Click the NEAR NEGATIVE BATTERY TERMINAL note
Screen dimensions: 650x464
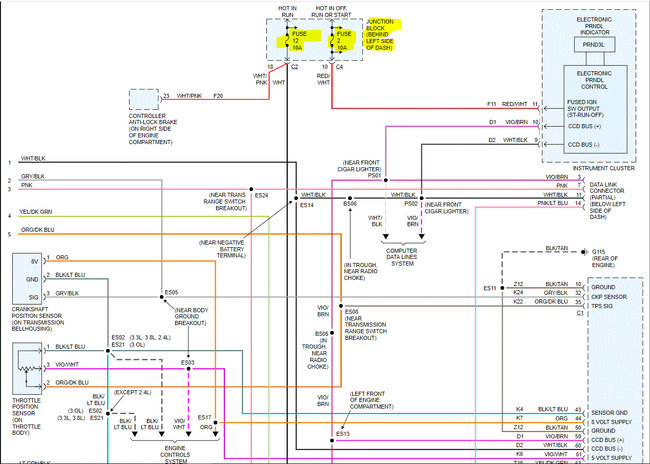(223, 249)
